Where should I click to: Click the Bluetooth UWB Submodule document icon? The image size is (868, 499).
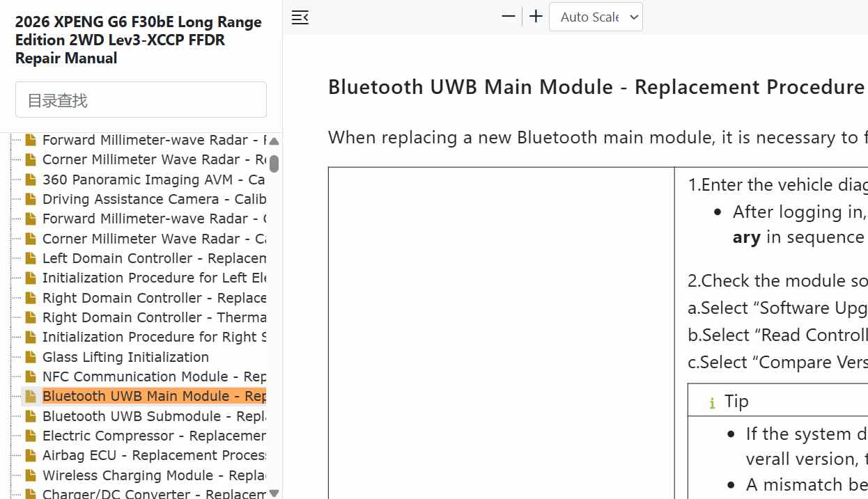tap(30, 416)
